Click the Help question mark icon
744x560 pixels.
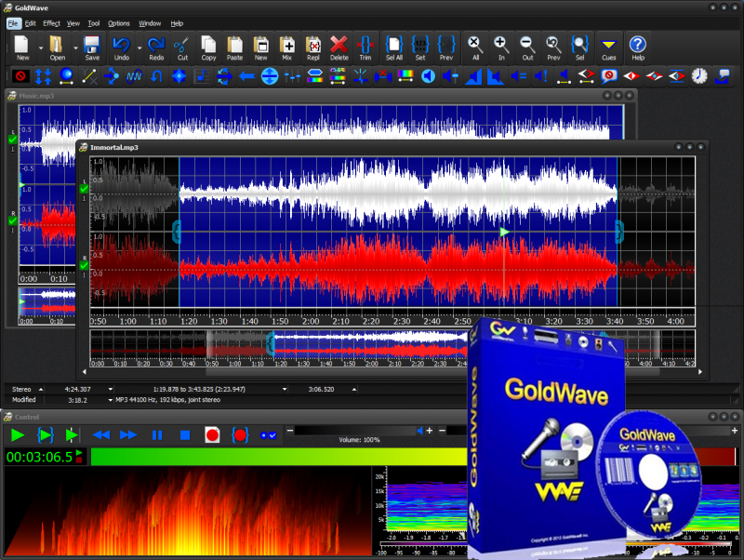pyautogui.click(x=637, y=46)
